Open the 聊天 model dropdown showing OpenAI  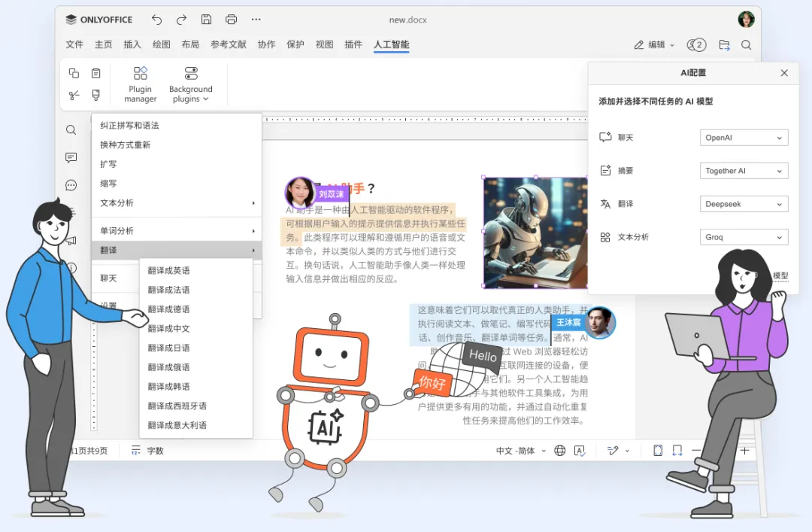[x=744, y=138]
